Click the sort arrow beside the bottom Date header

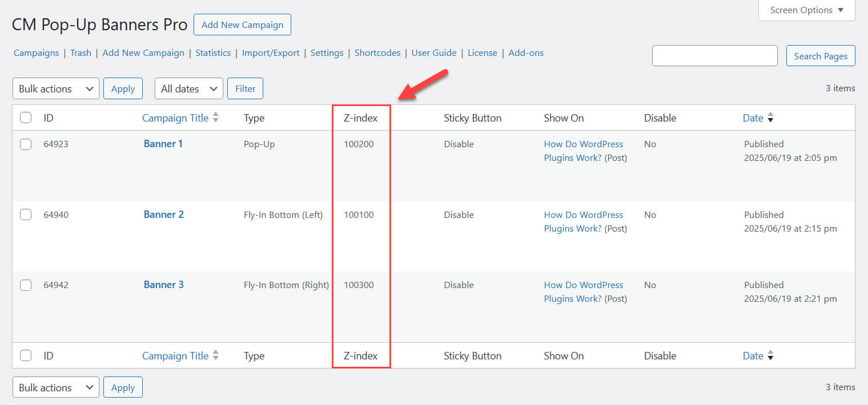(770, 355)
